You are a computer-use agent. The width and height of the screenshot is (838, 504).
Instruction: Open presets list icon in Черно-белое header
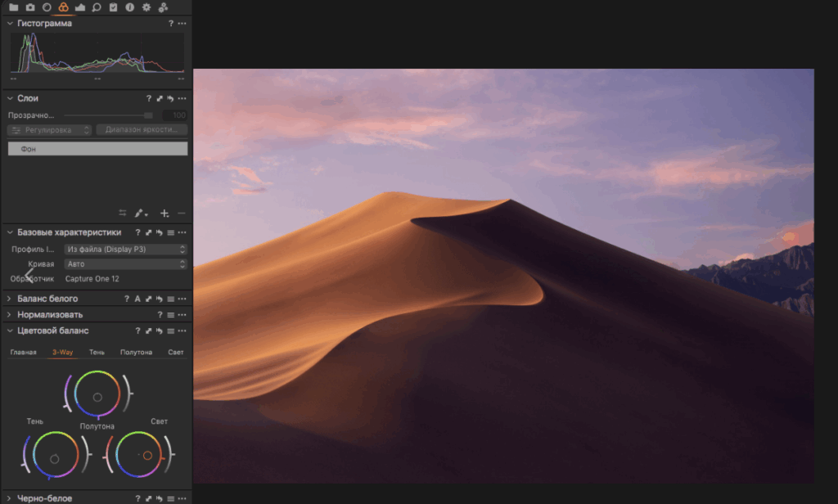(x=170, y=498)
